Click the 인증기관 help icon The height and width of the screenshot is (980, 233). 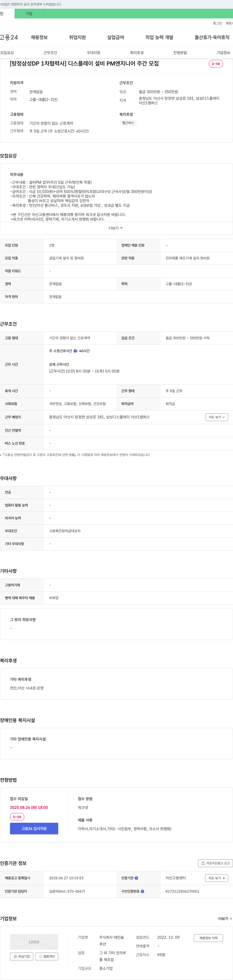point(136,878)
